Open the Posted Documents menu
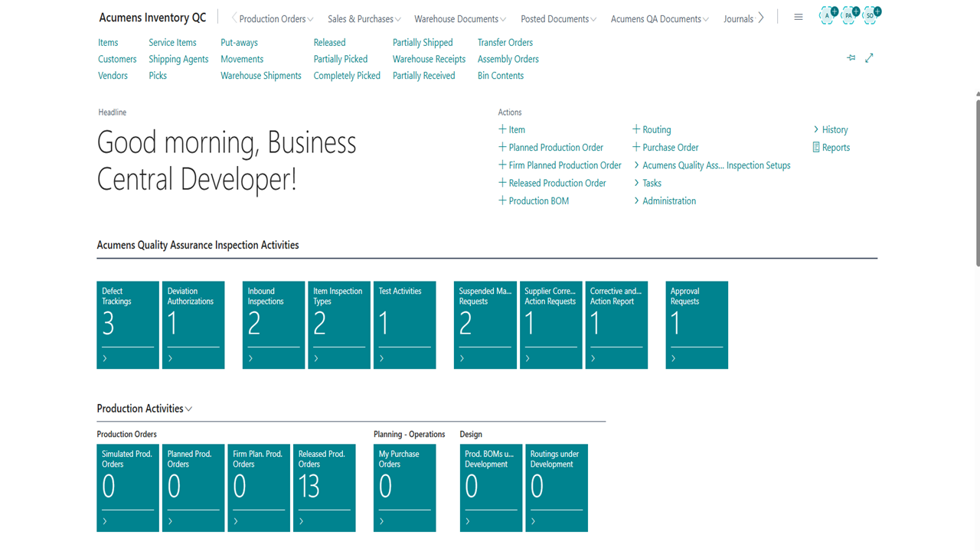 click(558, 19)
